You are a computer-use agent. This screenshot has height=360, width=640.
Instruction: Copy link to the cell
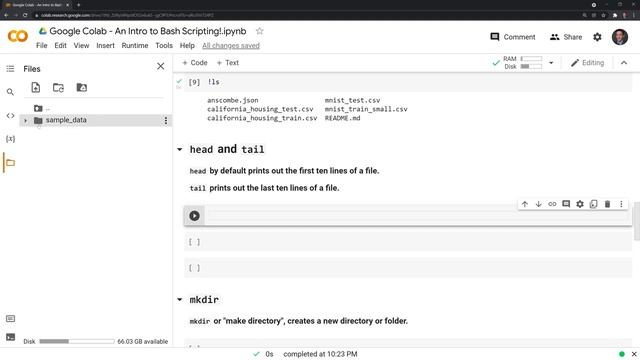pos(552,204)
